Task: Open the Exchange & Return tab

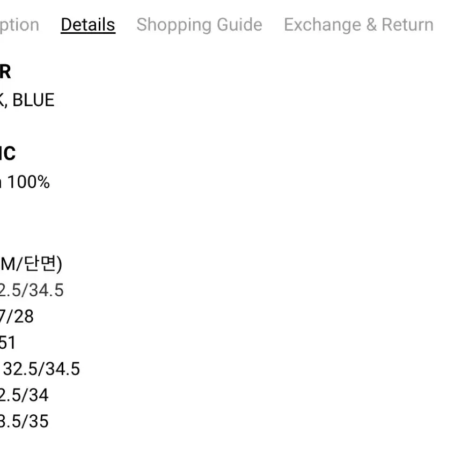Action: pyautogui.click(x=358, y=25)
